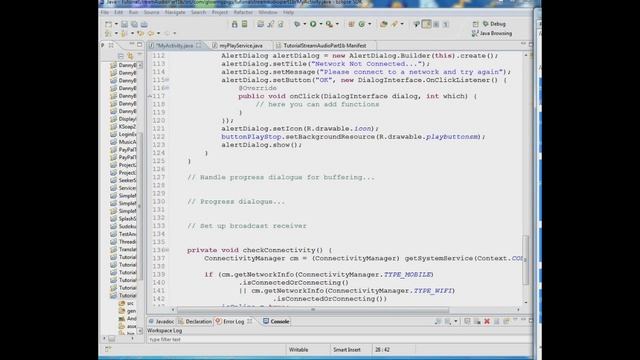Toggle Show Whitespace Characters toolbar button

[446, 24]
